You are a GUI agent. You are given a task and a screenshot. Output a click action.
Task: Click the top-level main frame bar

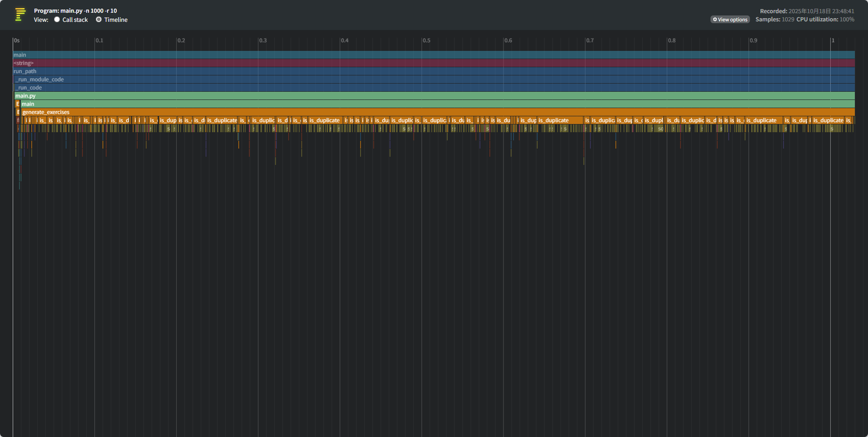(434, 55)
